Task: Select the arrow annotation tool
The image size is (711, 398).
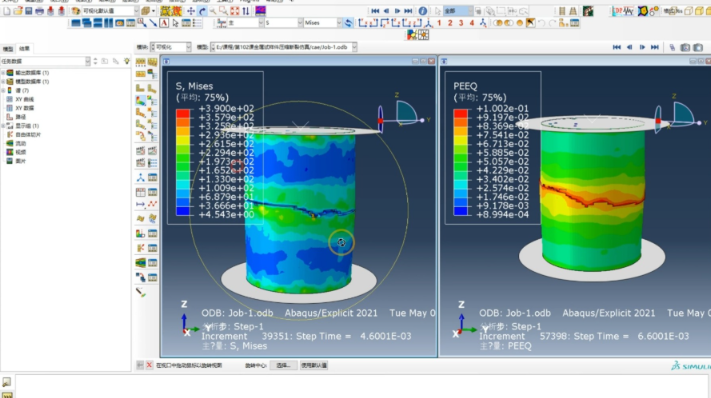Action: [x=153, y=23]
